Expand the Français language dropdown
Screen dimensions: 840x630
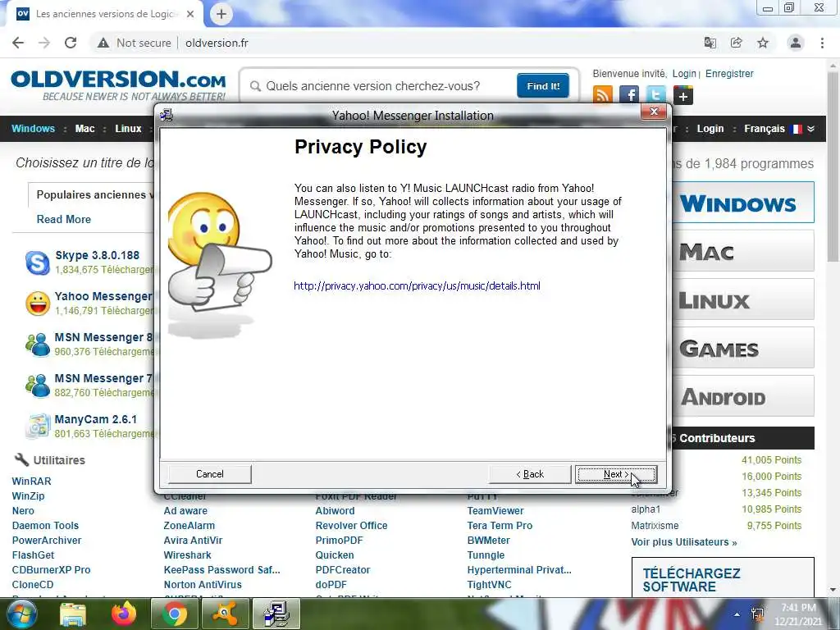tap(779, 129)
